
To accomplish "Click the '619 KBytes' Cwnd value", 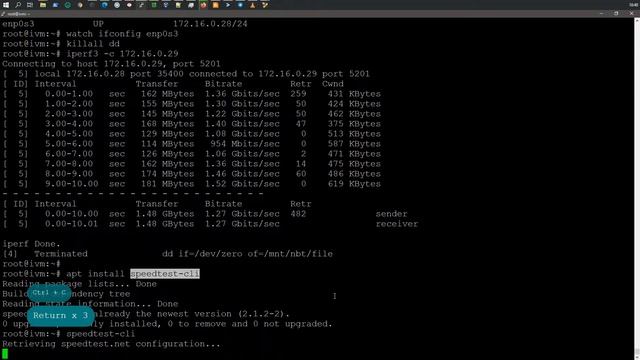I will pyautogui.click(x=354, y=184).
